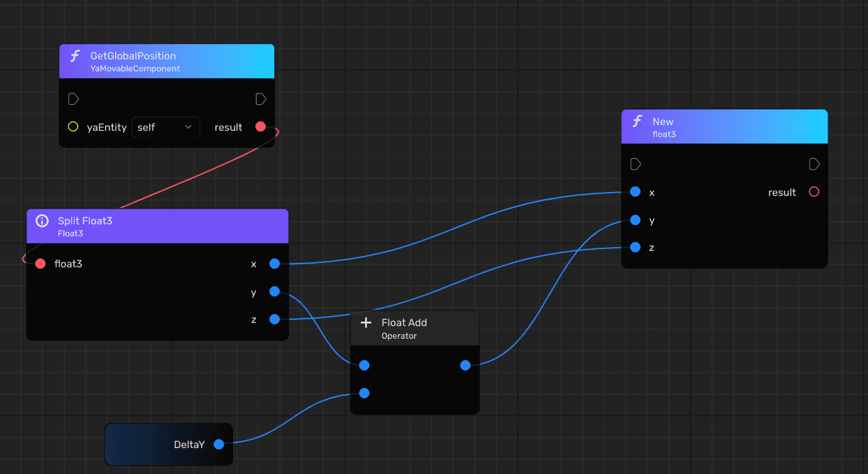Click the New node execution input pin
The width and height of the screenshot is (868, 474).
point(636,164)
